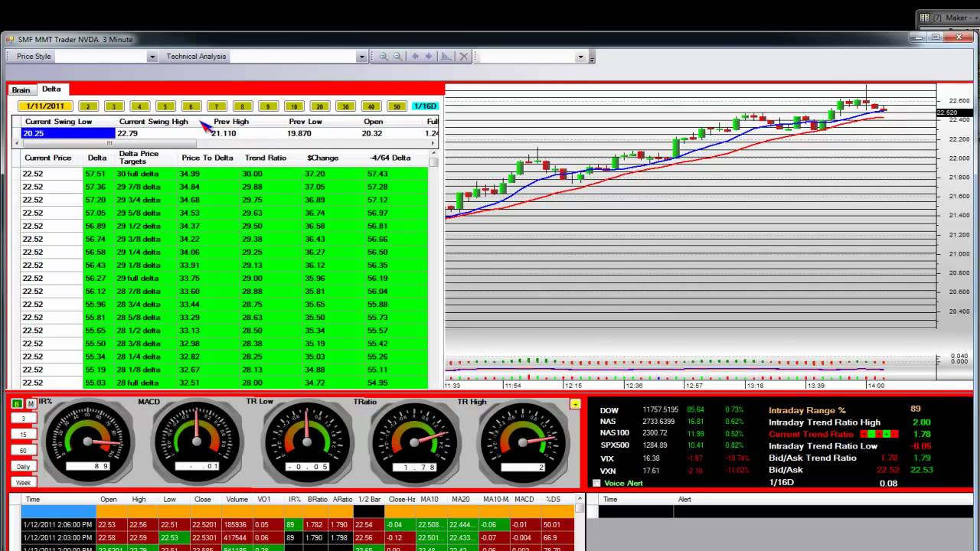The image size is (980, 551).
Task: Click the cyan 1/16D button
Action: (x=424, y=106)
